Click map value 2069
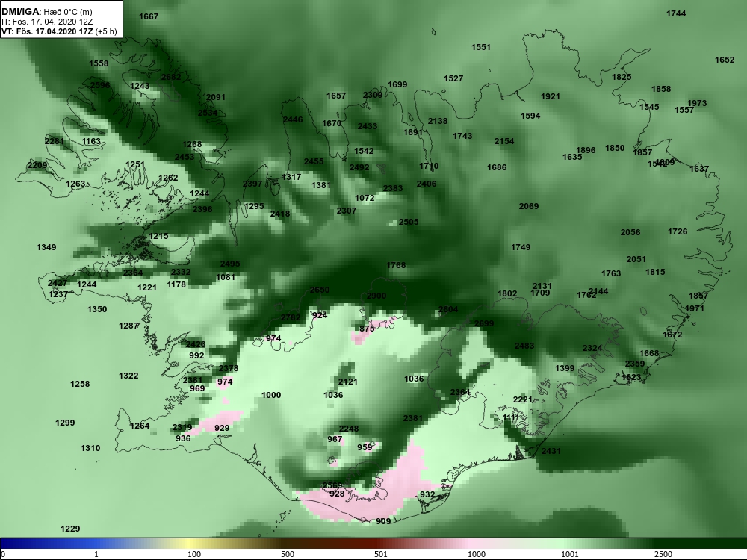The width and height of the screenshot is (747, 560). [529, 206]
